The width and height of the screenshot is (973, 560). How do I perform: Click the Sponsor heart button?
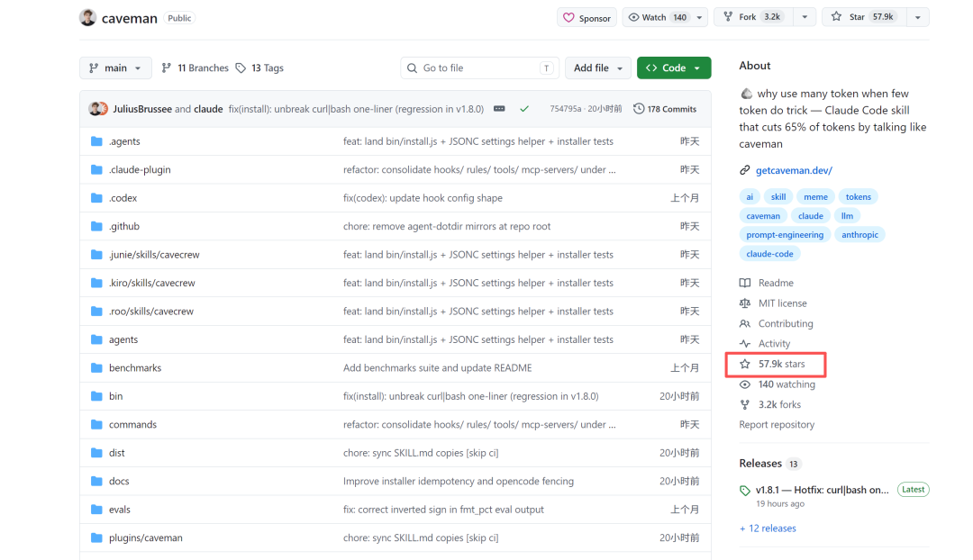pos(587,18)
